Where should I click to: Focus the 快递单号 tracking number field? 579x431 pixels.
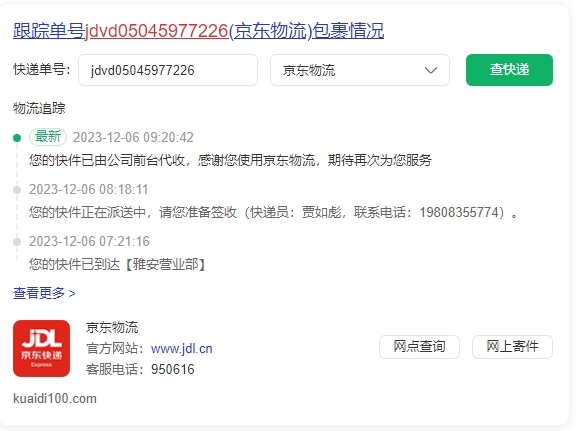point(168,70)
